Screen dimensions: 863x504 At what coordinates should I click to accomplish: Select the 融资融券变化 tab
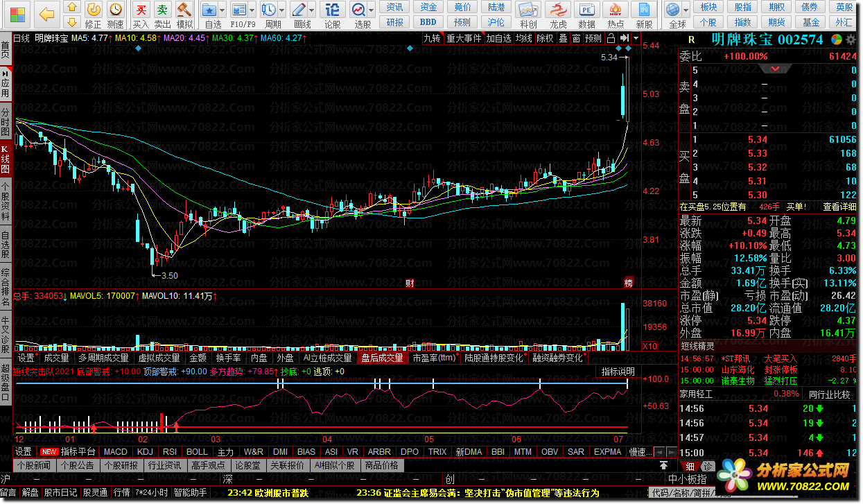point(557,358)
